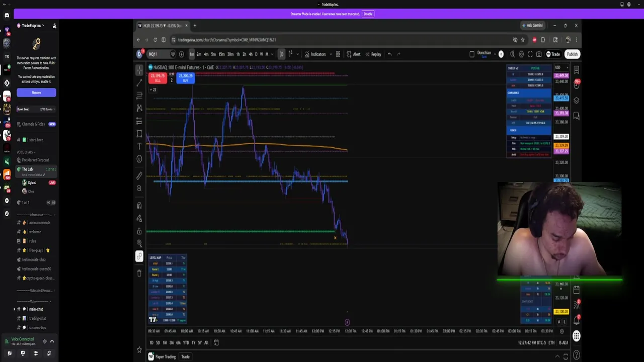Expand the timeframe interval dropdown arrow
This screenshot has width=644, height=362.
pos(273,54)
